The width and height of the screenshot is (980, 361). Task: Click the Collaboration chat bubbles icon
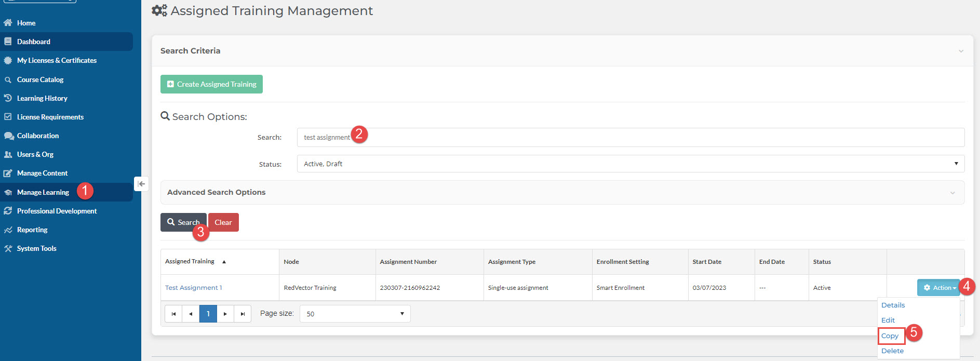pos(8,136)
